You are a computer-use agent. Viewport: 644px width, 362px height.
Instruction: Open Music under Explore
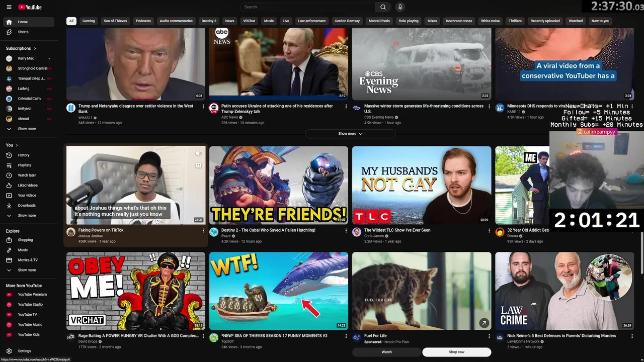point(29,250)
